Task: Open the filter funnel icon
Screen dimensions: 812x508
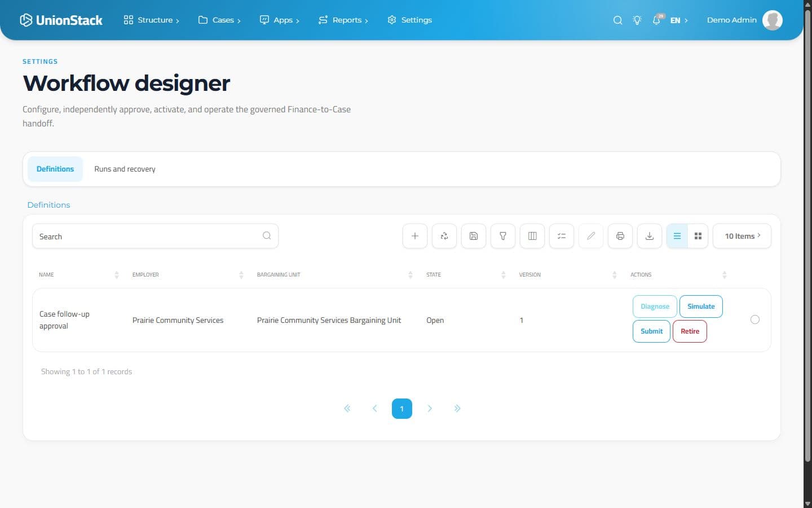Action: pyautogui.click(x=503, y=236)
